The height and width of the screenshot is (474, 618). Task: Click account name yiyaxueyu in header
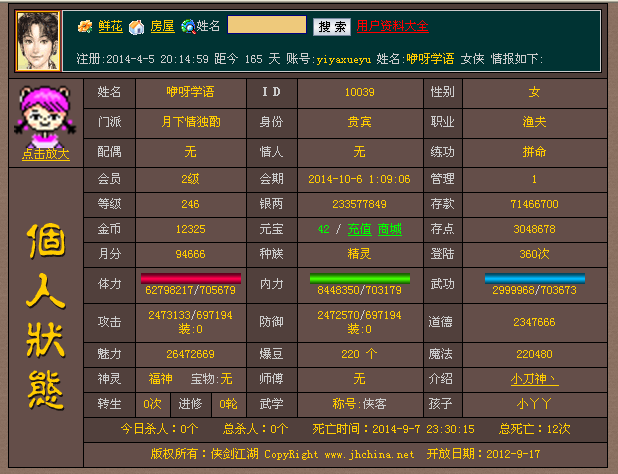coord(344,59)
